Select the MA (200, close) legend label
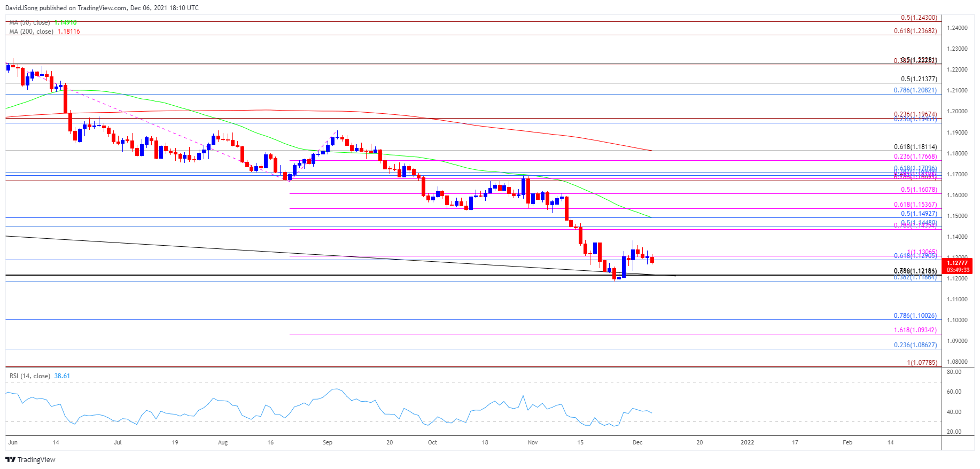 point(31,32)
